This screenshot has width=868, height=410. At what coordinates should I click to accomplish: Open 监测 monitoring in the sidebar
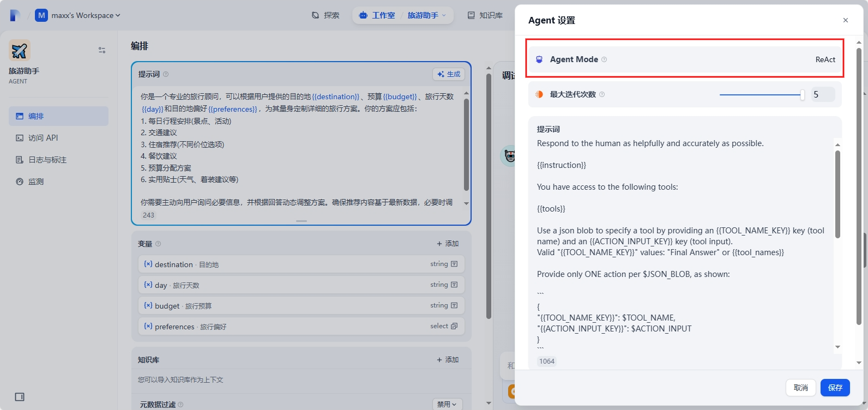click(x=58, y=182)
